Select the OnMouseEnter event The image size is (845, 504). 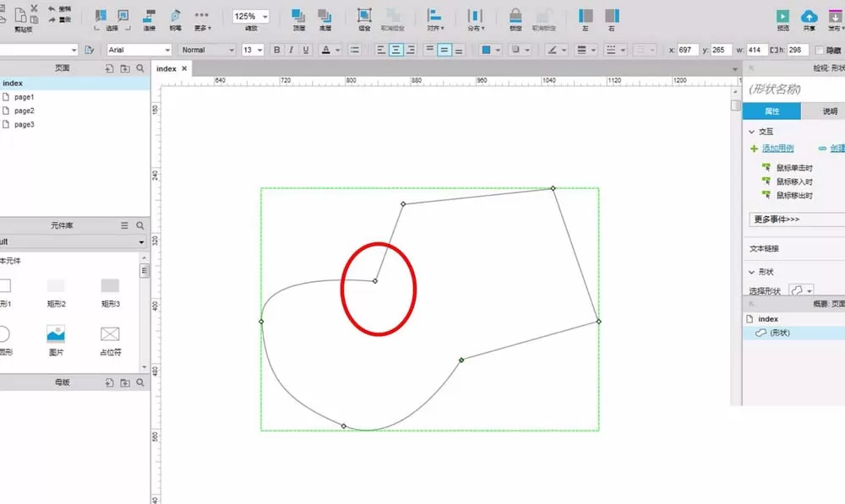(794, 182)
